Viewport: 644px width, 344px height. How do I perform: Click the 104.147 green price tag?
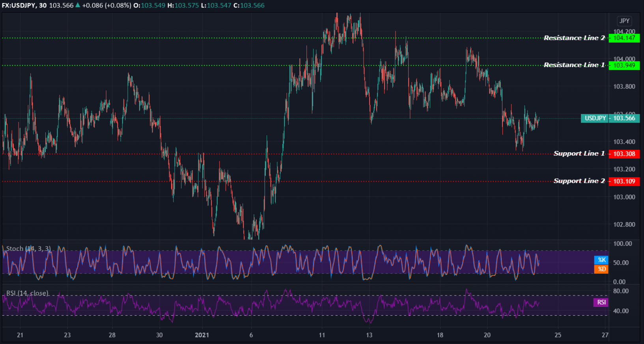[x=624, y=38]
